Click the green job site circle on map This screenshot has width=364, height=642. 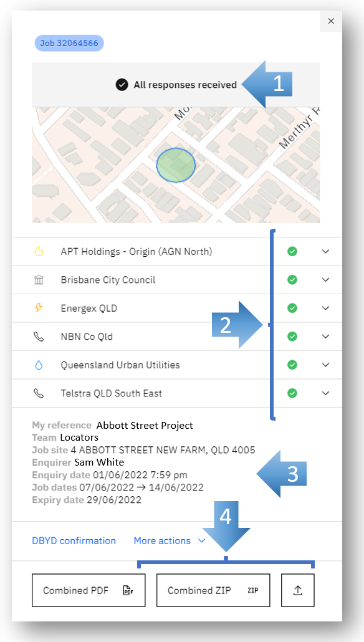[x=176, y=165]
